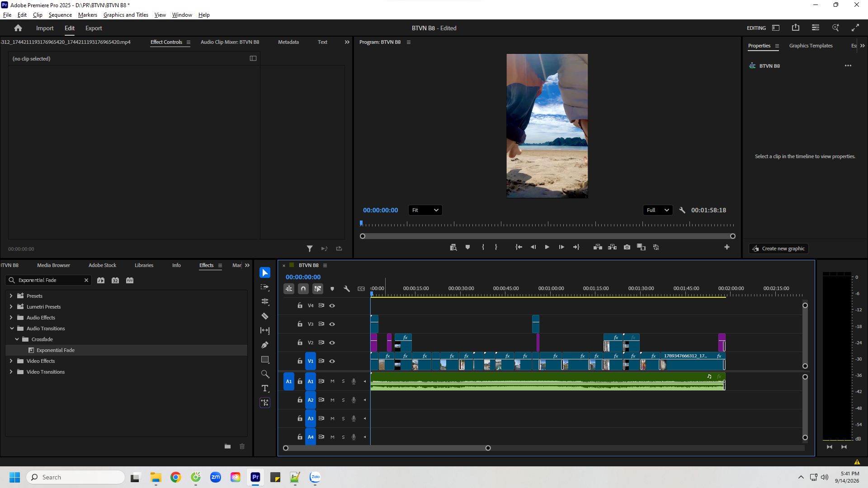Solo audio track A2
The height and width of the screenshot is (488, 868).
pyautogui.click(x=343, y=400)
